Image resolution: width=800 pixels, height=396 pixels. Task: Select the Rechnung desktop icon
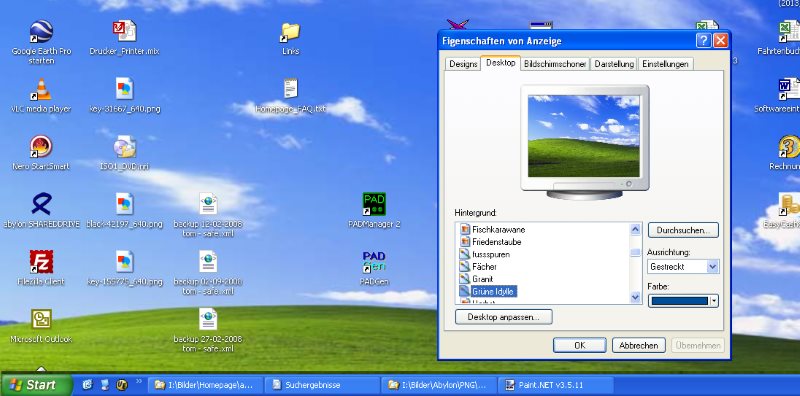tap(789, 147)
